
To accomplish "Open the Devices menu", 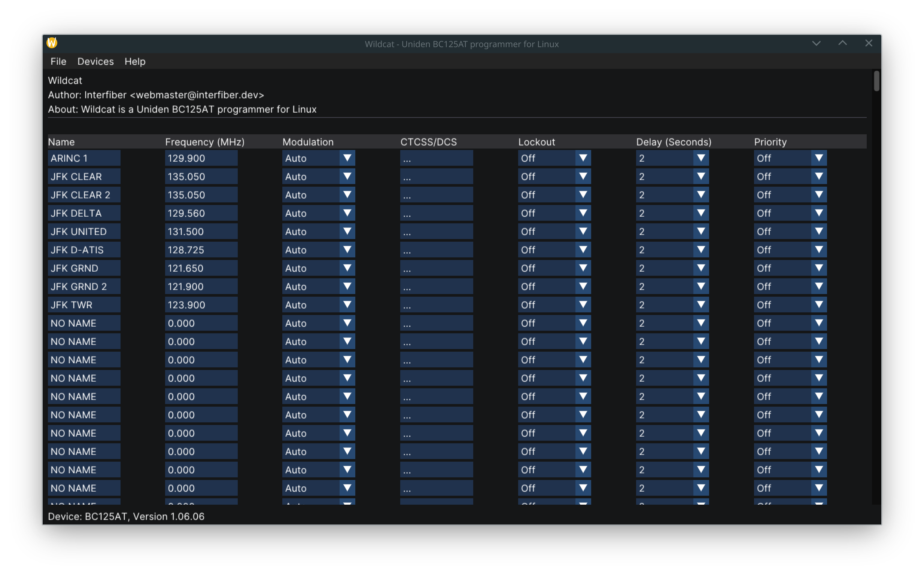I will point(95,61).
